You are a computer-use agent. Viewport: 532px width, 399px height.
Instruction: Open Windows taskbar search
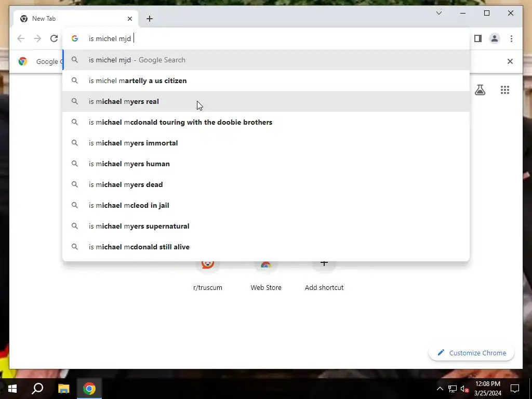[37, 389]
